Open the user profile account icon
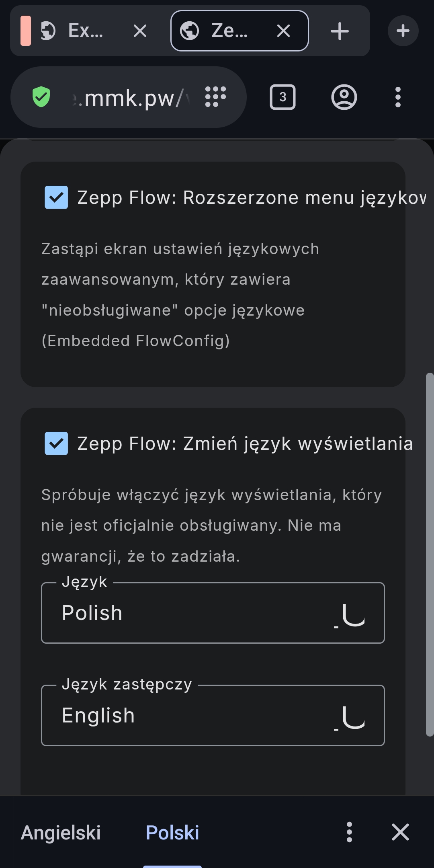 pos(344,97)
